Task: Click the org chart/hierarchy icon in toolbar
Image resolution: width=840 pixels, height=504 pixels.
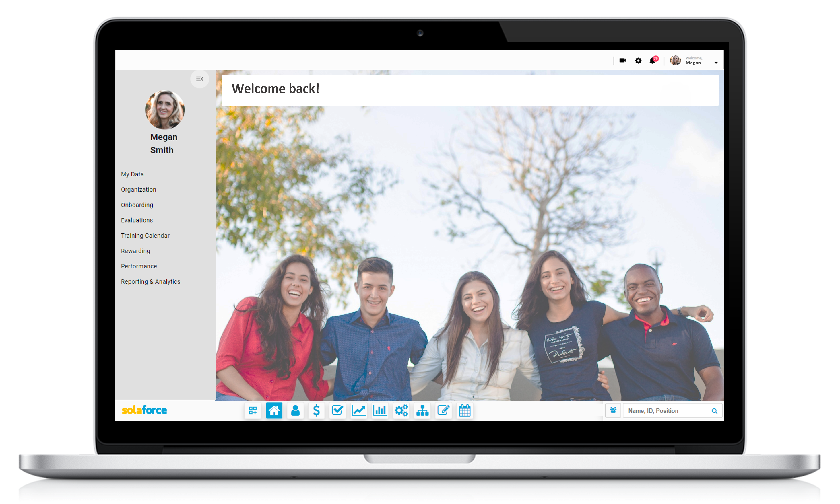Action: [x=423, y=411]
